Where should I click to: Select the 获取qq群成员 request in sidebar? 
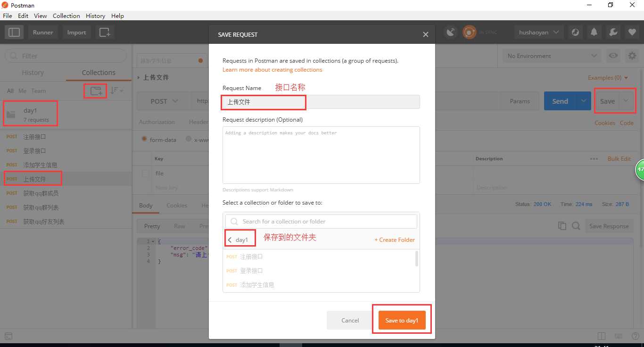click(66, 193)
